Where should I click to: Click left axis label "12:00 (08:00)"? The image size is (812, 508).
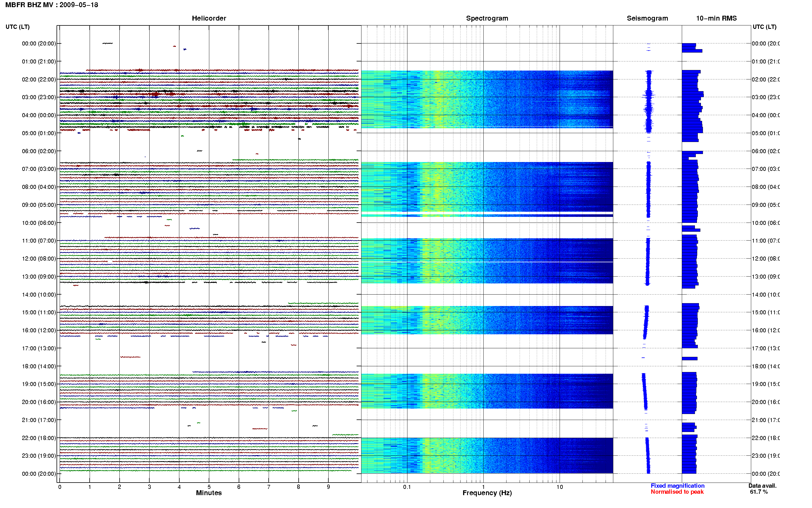click(39, 259)
